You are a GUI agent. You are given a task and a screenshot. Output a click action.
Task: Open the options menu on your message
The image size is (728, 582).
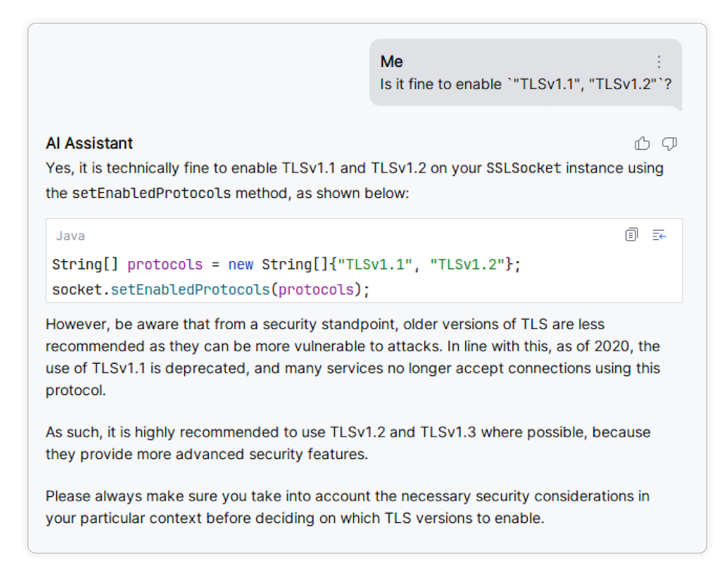(659, 62)
